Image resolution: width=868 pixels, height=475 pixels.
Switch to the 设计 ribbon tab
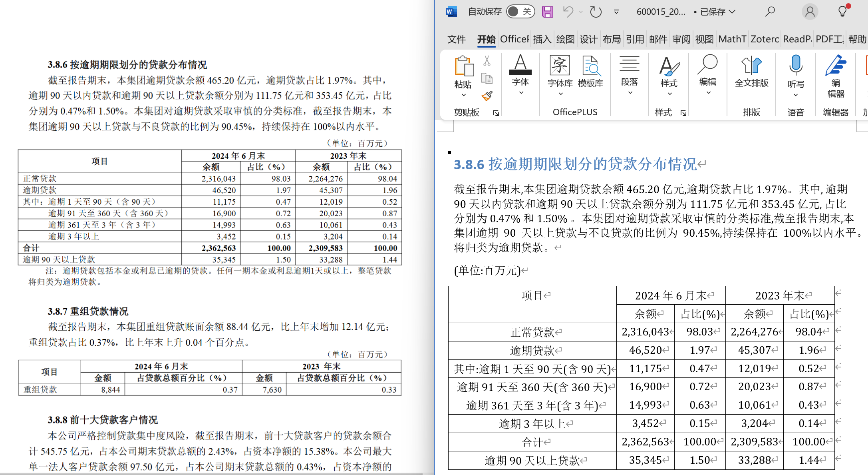click(588, 39)
